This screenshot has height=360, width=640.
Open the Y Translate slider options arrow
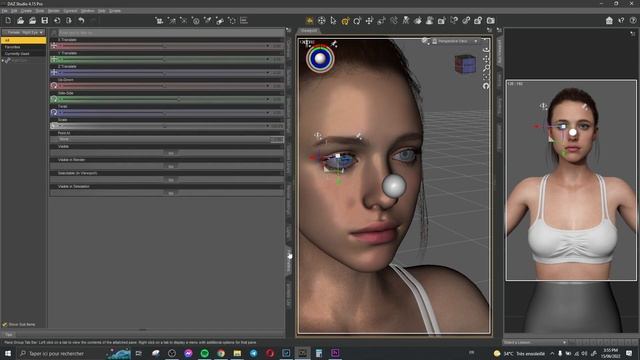tap(268, 59)
